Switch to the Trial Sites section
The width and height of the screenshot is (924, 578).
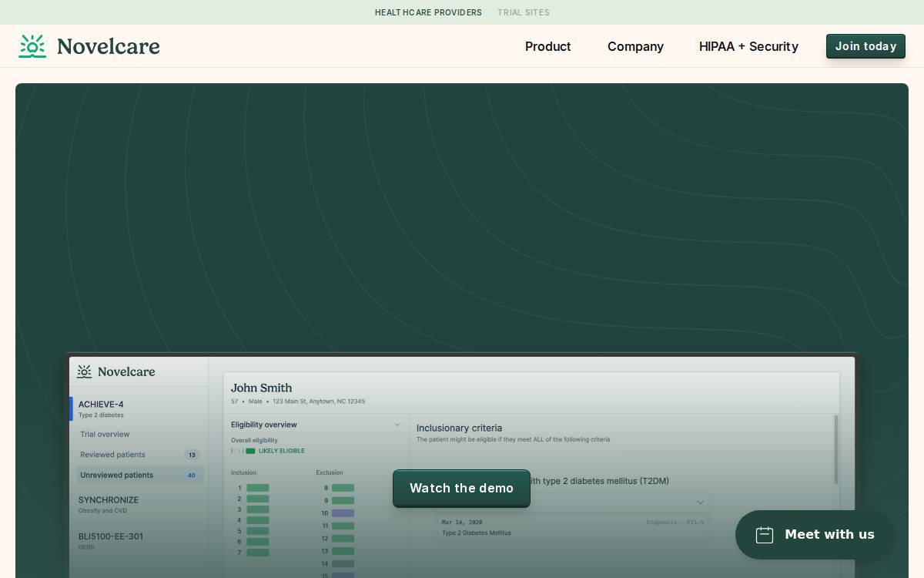524,12
